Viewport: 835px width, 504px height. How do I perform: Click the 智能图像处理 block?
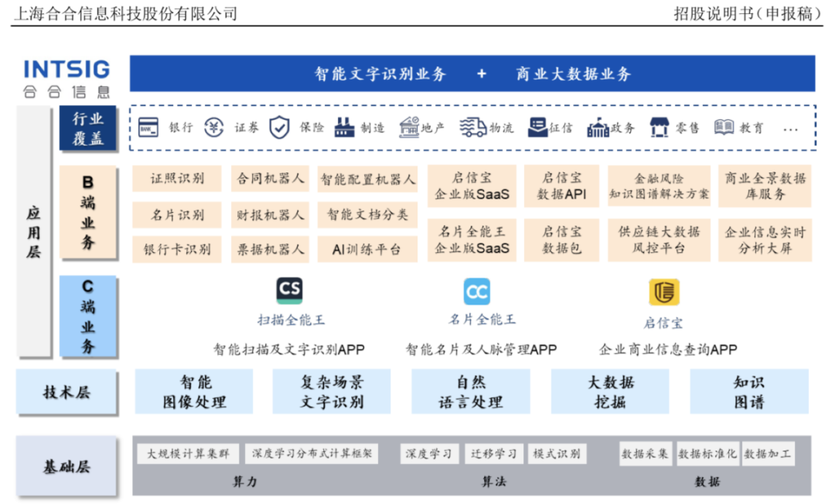pyautogui.click(x=194, y=392)
